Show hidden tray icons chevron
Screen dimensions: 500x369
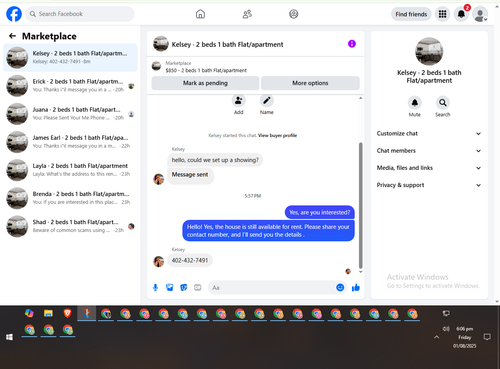pyautogui.click(x=436, y=337)
